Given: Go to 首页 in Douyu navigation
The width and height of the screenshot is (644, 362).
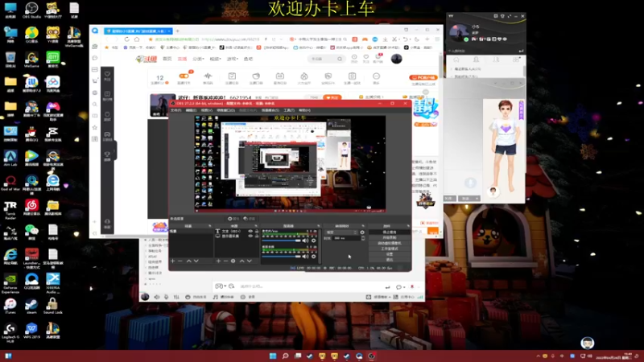Looking at the screenshot, I should click(167, 59).
